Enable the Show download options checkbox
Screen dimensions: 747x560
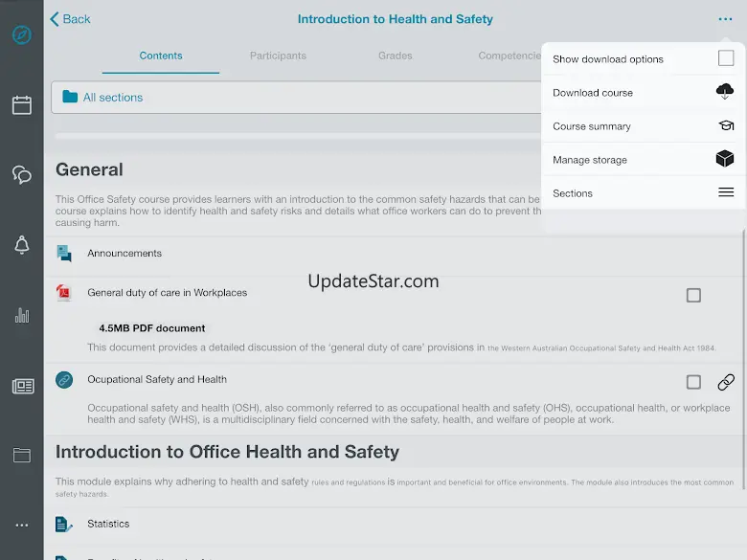(726, 59)
